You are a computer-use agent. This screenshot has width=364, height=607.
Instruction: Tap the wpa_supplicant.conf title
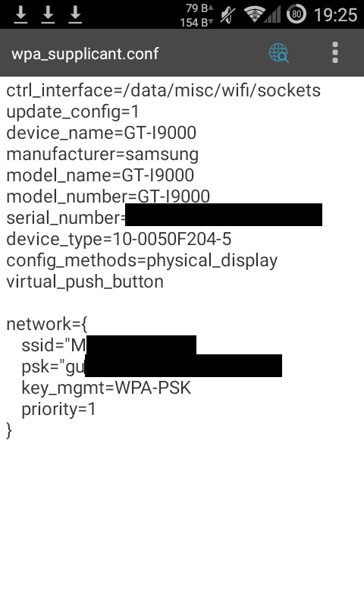85,54
